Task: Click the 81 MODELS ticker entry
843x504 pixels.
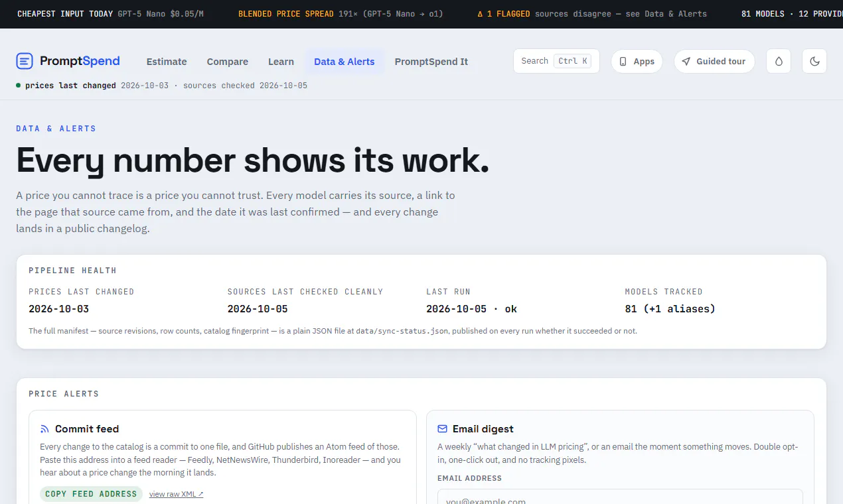Action: [x=792, y=14]
